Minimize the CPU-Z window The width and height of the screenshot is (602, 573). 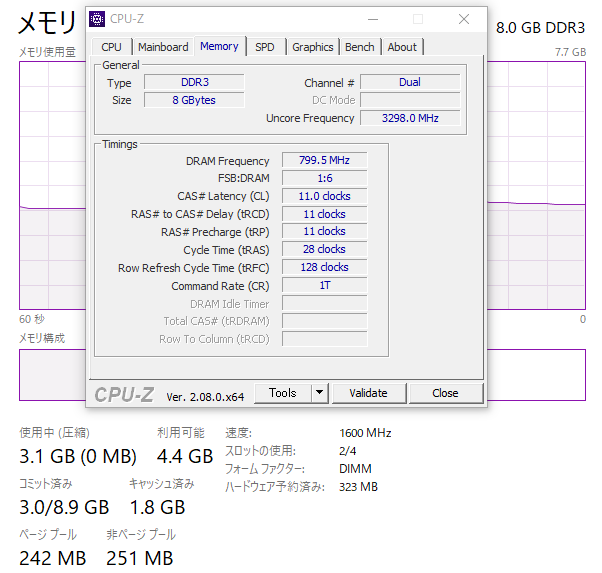pyautogui.click(x=372, y=19)
